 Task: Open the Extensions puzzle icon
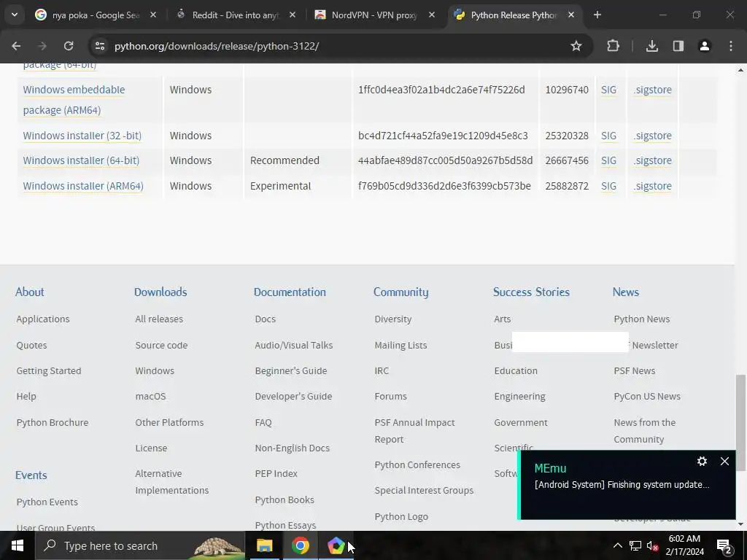click(613, 46)
